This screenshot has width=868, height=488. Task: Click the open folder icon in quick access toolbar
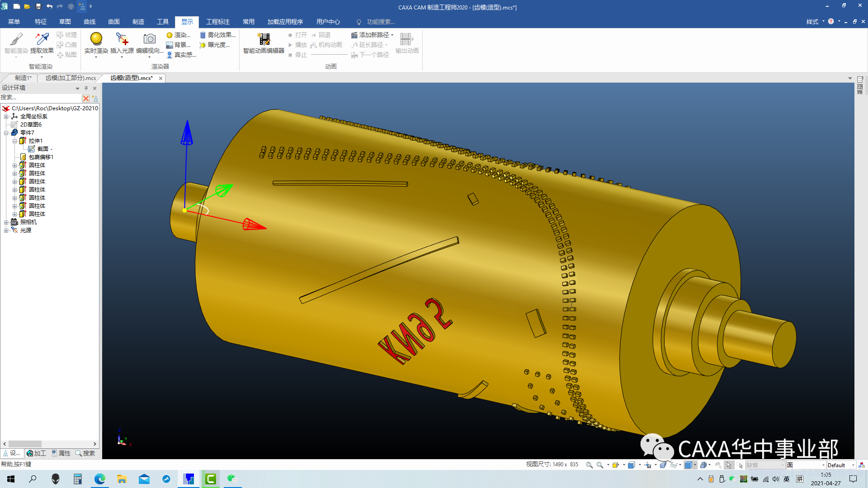pos(27,6)
